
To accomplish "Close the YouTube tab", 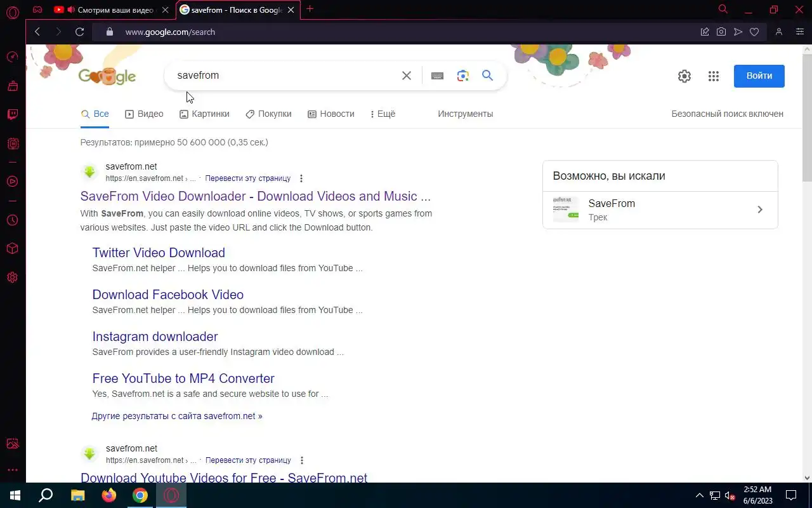I will pos(165,10).
